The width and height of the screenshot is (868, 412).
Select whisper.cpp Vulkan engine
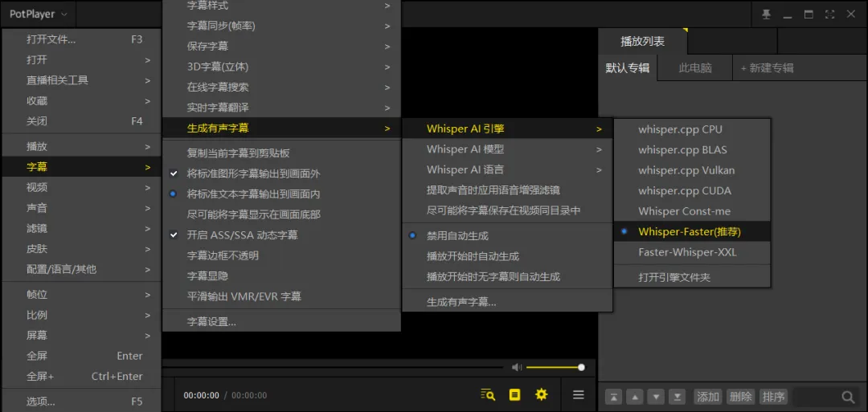(x=692, y=170)
